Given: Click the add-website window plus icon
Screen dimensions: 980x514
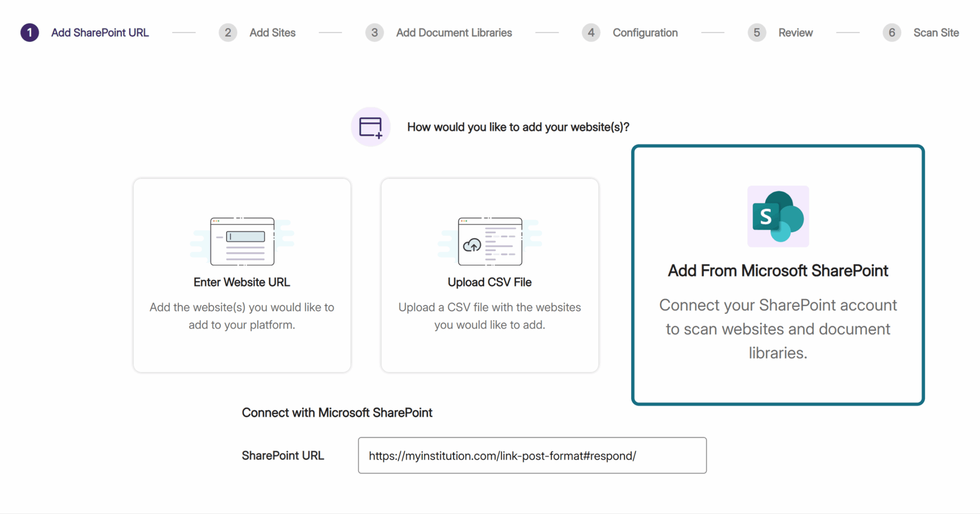Looking at the screenshot, I should coord(370,127).
